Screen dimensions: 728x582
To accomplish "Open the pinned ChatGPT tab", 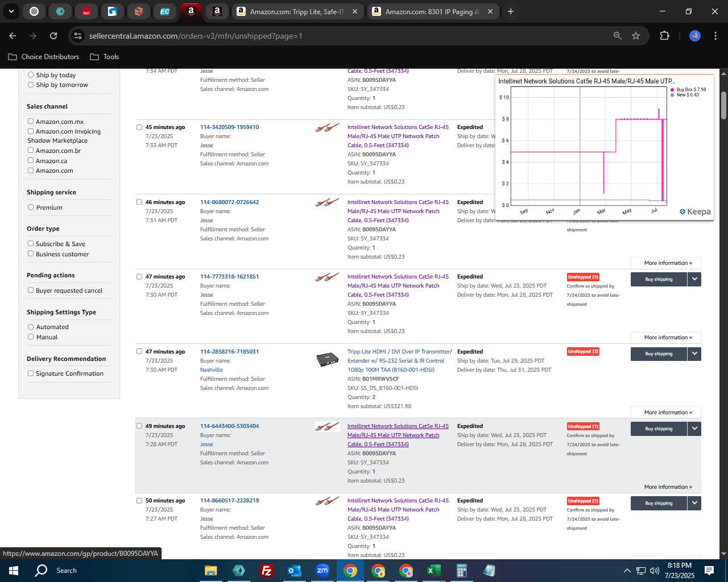I will point(34,11).
